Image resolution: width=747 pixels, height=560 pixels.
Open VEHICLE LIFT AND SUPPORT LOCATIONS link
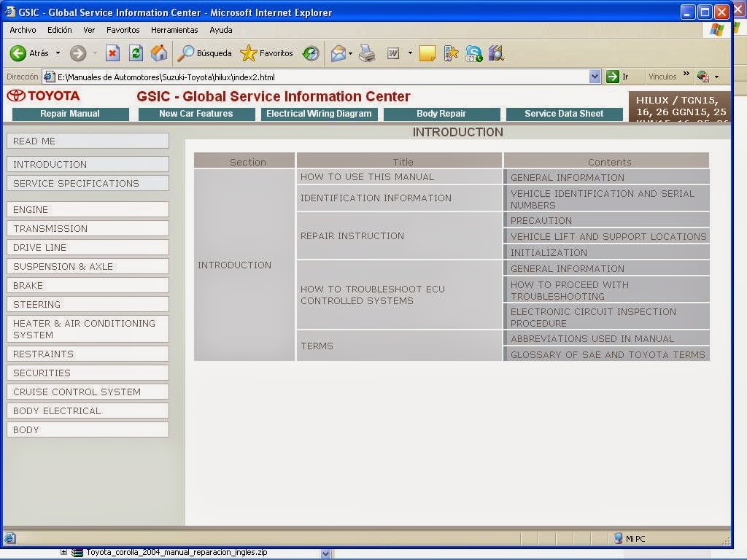(608, 237)
